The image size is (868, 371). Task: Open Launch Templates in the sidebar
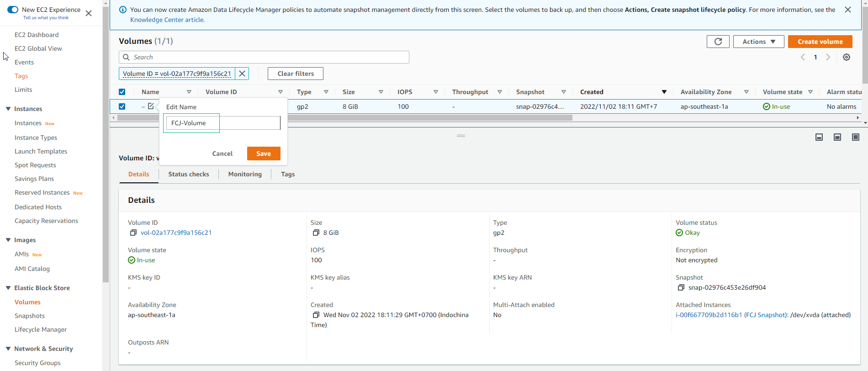tap(41, 151)
